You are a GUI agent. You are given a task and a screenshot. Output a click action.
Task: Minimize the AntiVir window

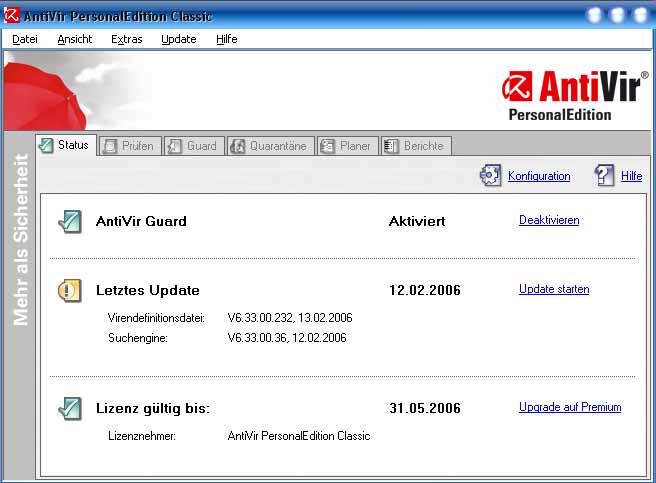[x=594, y=15]
